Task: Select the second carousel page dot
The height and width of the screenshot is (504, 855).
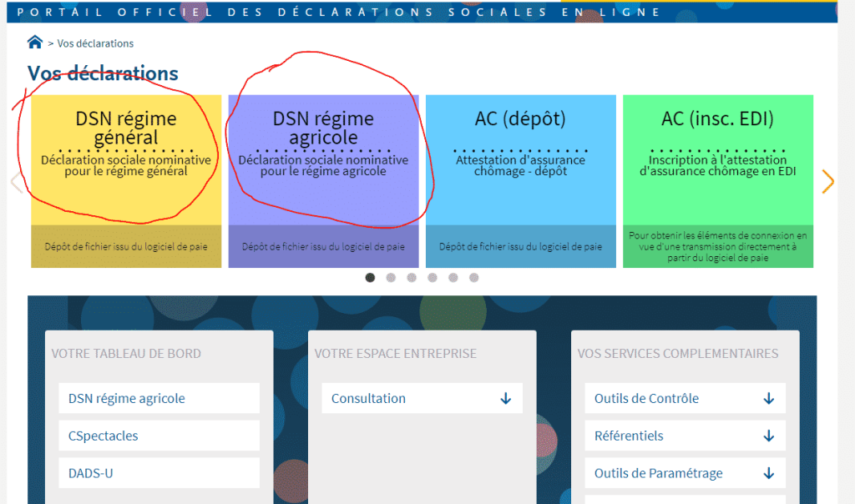Action: (391, 278)
